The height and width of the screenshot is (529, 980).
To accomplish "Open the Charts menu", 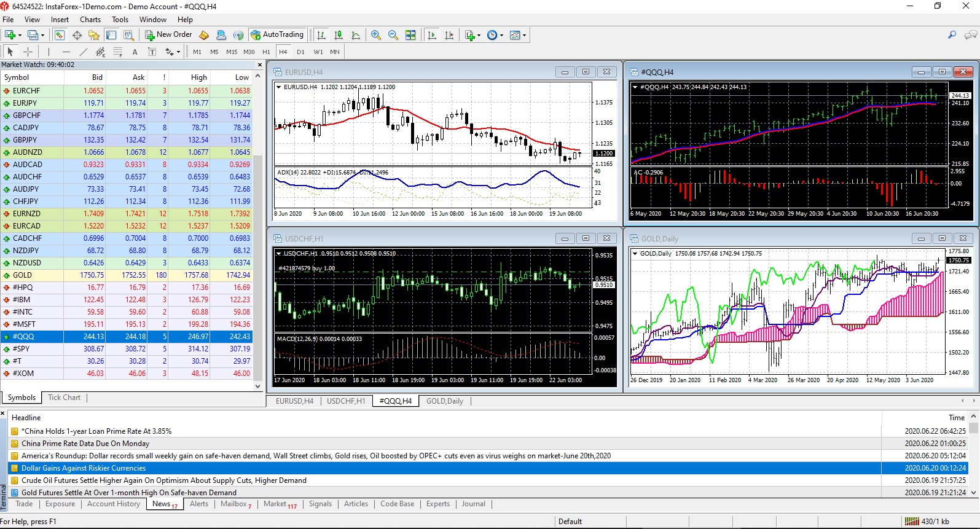I will pos(90,20).
